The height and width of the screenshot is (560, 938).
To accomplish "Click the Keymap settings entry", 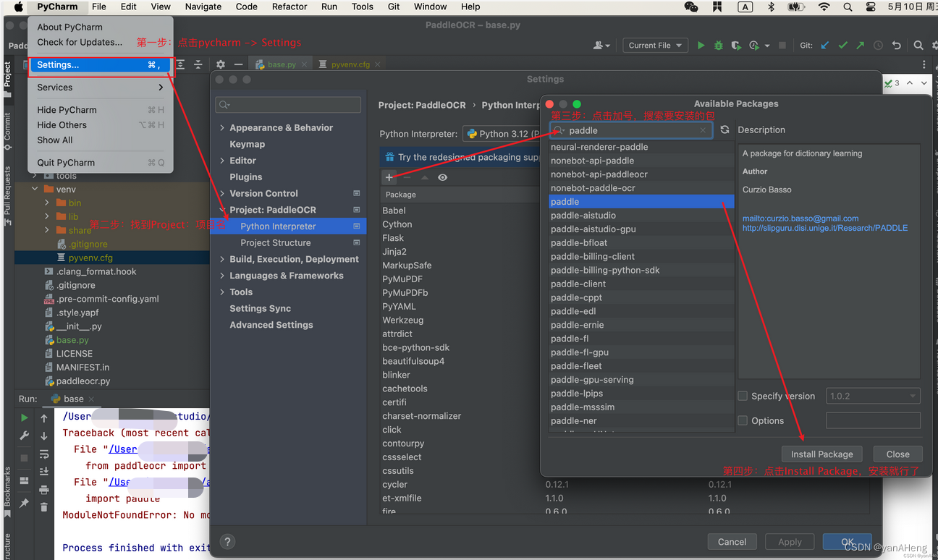I will (247, 145).
